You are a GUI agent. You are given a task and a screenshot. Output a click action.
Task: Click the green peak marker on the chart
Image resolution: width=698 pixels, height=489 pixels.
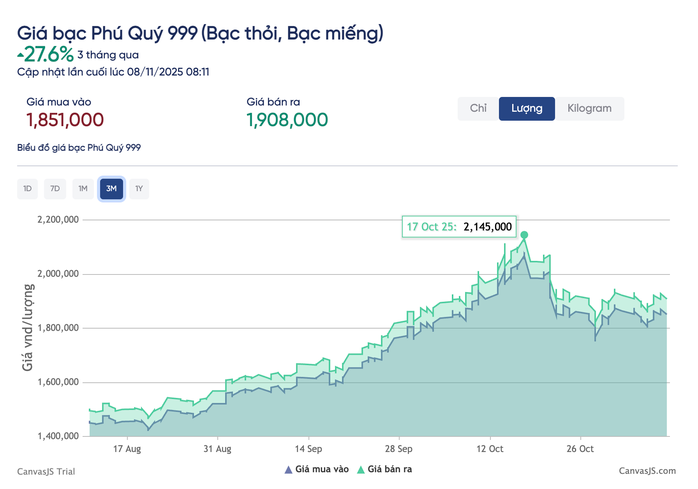[524, 236]
